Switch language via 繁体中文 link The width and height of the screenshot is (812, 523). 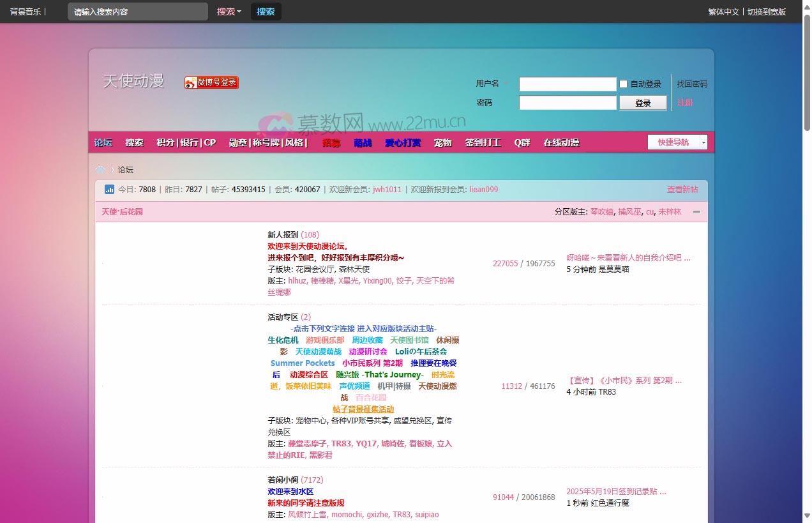723,11
